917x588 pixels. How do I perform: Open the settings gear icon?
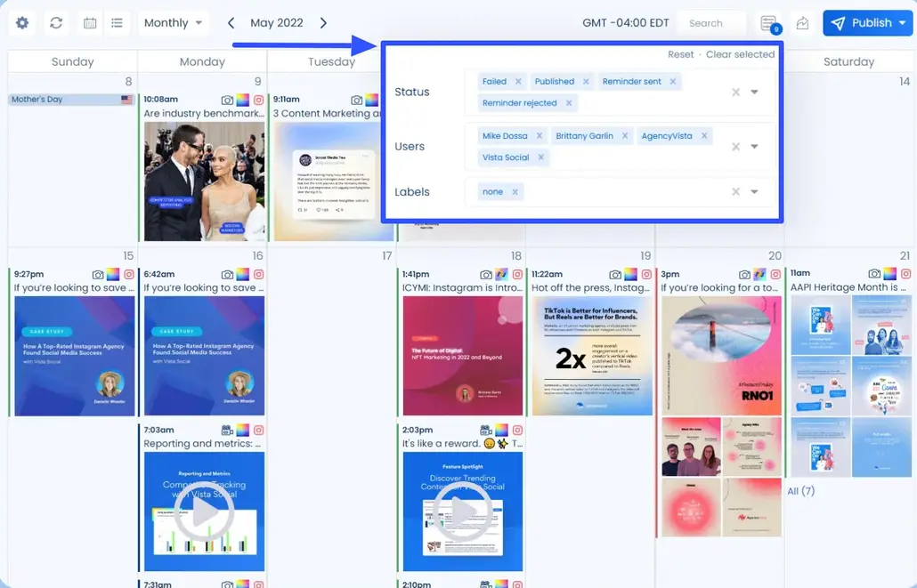[22, 23]
